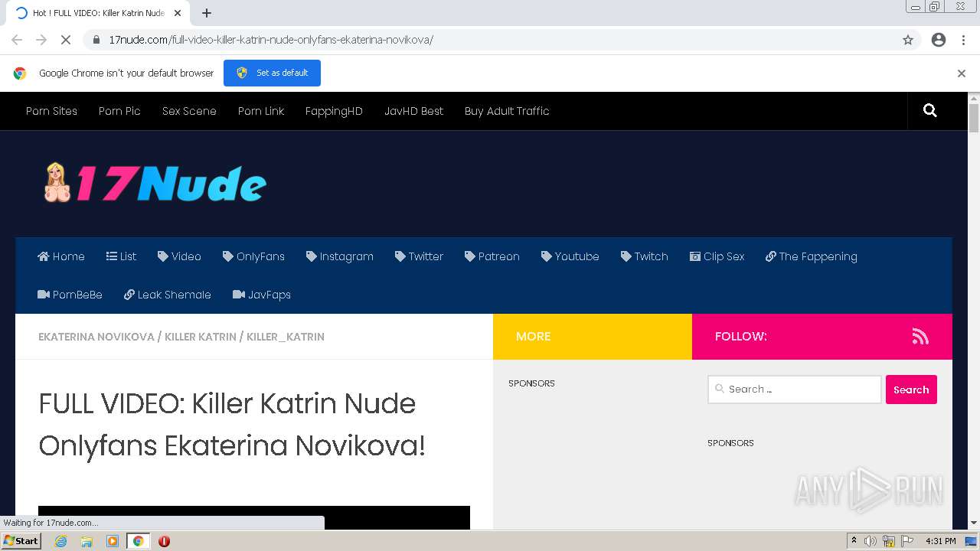980x551 pixels.
Task: Click the 17Nude site logo
Action: [x=155, y=184]
